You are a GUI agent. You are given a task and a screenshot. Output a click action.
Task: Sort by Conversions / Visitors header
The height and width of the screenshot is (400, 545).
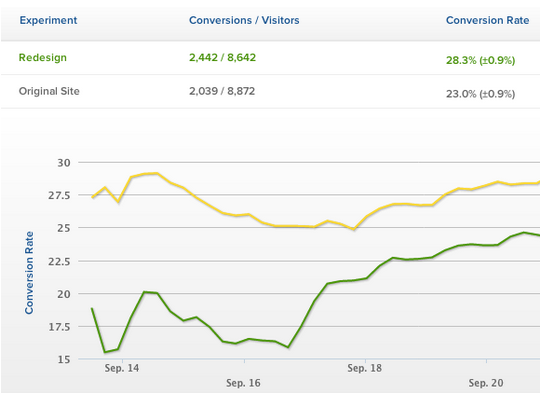[244, 20]
